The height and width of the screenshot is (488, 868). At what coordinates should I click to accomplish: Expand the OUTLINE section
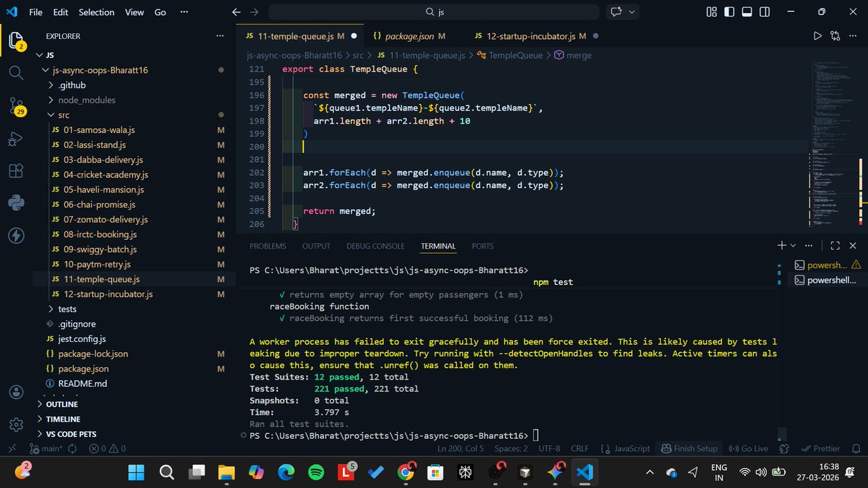pyautogui.click(x=61, y=405)
